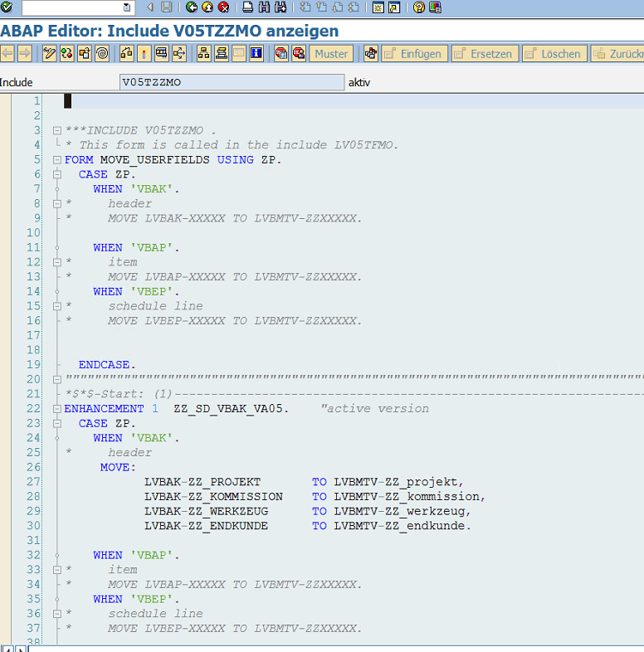The image size is (644, 652).
Task: Click the Einfügen button
Action: click(414, 54)
